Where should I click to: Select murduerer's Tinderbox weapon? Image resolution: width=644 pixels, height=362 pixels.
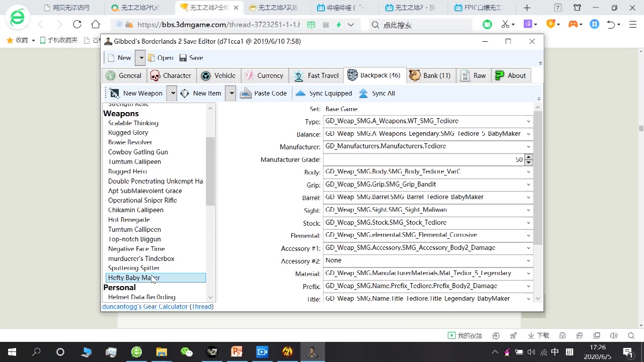[x=141, y=258]
